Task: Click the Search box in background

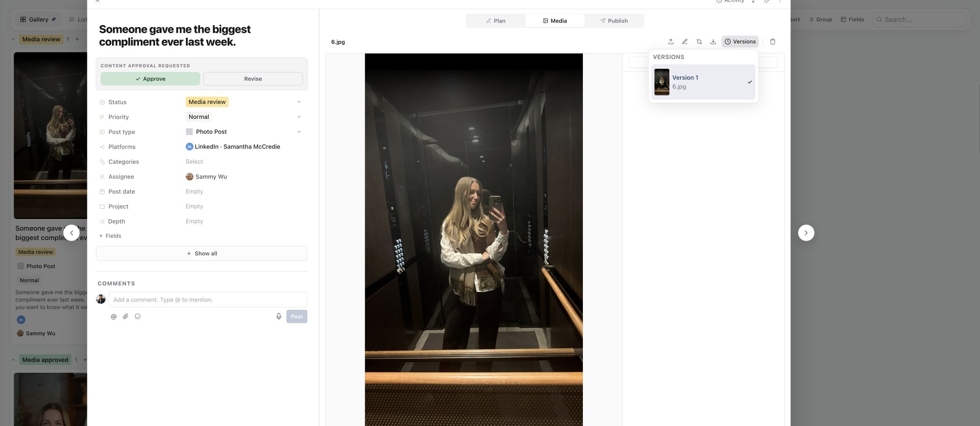Action: [919, 20]
